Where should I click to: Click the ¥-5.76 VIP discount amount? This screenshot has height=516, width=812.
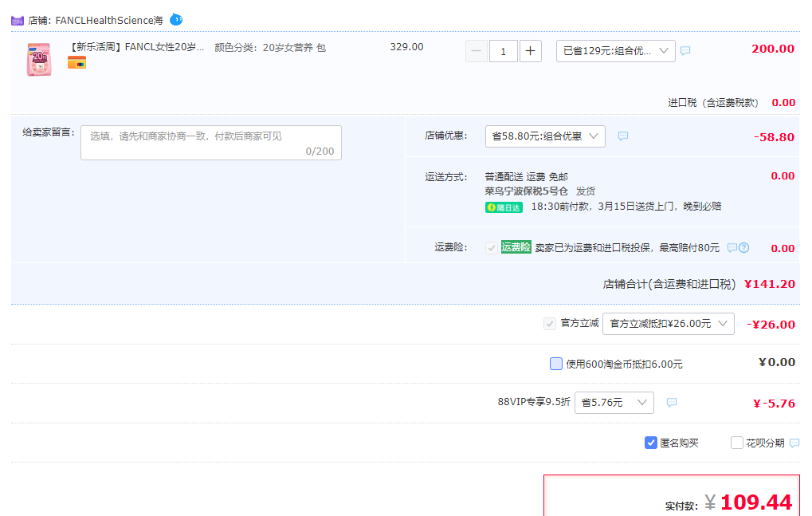(774, 404)
